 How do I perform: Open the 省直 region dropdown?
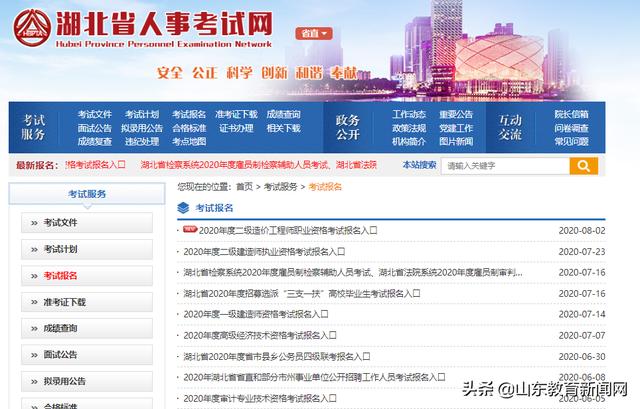[313, 33]
